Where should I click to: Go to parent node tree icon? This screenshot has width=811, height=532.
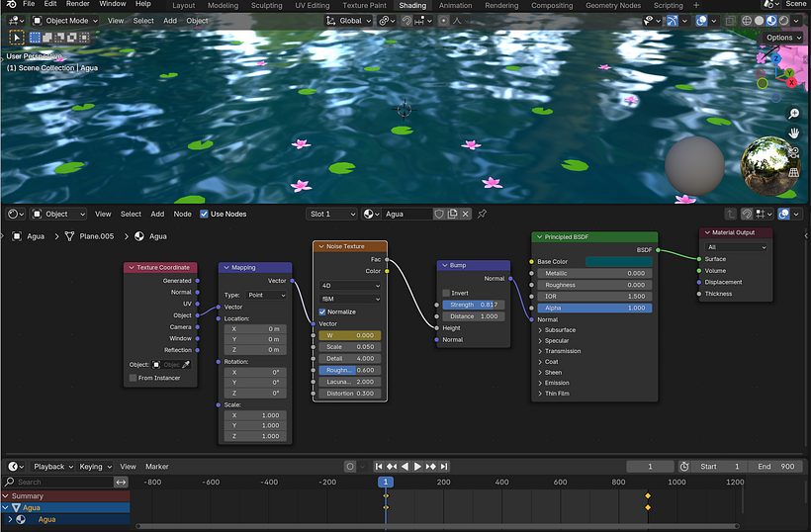click(730, 214)
